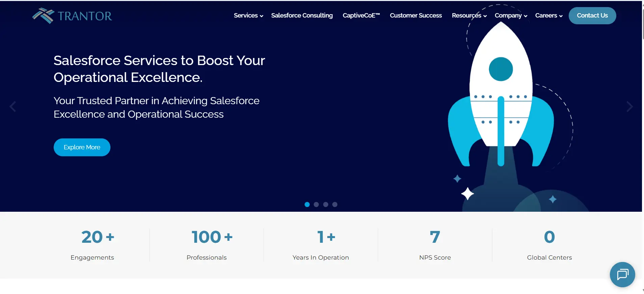Screen dimensions: 644x294
Task: Expand the Careers dropdown menu
Action: (x=549, y=16)
